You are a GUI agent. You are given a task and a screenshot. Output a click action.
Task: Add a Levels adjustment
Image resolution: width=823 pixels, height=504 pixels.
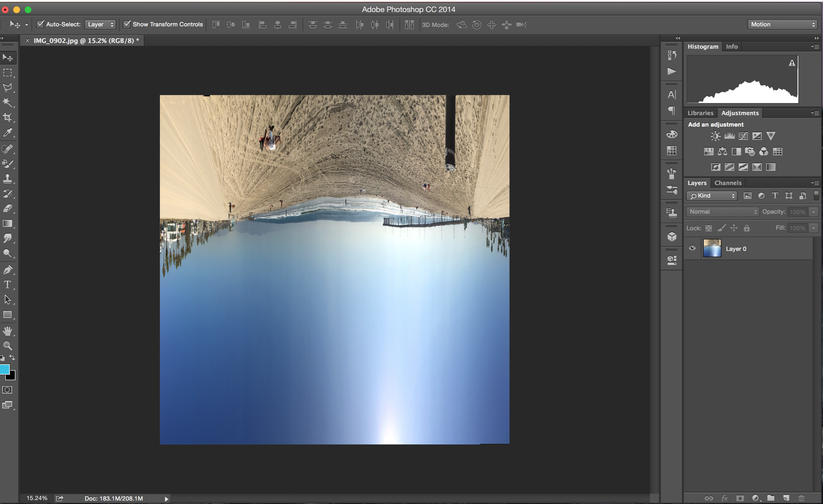click(729, 136)
